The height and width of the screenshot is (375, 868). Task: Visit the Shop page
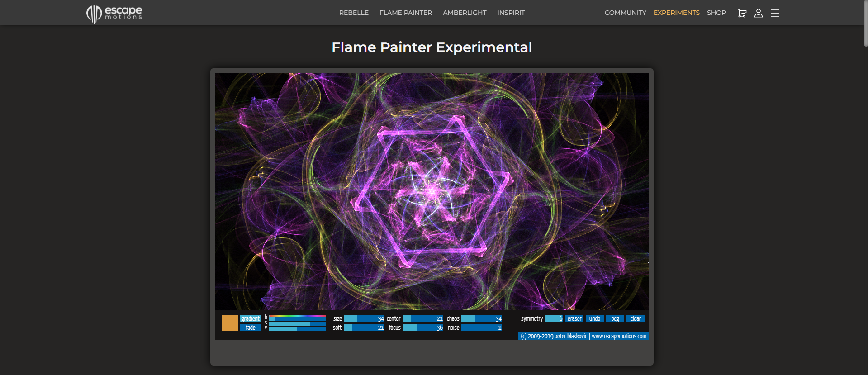(716, 13)
